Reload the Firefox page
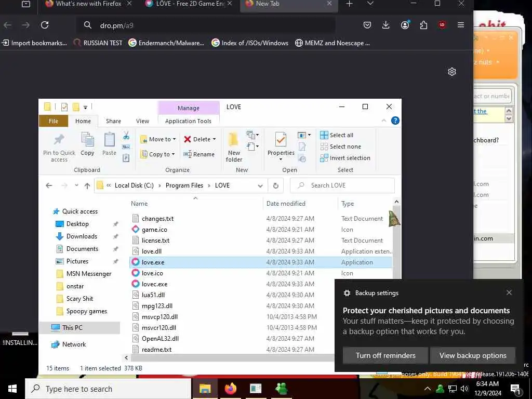The height and width of the screenshot is (399, 532). (45, 25)
